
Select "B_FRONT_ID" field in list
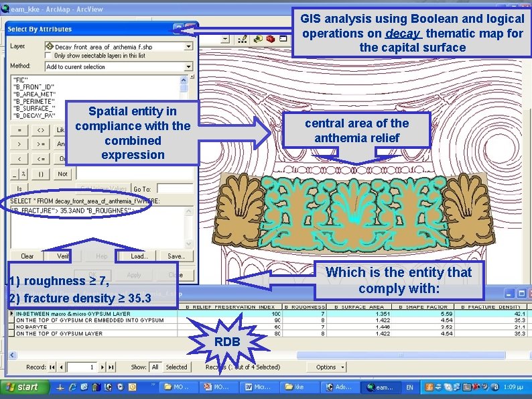coord(34,87)
